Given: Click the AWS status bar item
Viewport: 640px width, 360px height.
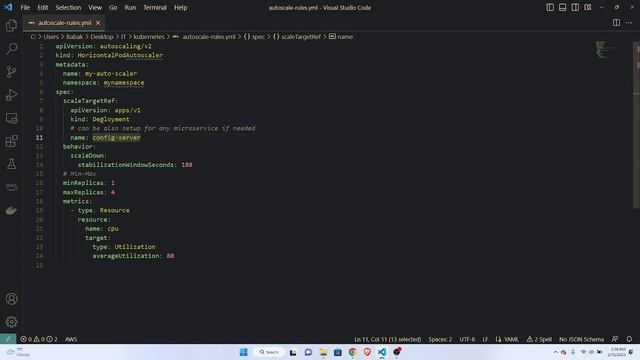Looking at the screenshot, I should tap(71, 339).
